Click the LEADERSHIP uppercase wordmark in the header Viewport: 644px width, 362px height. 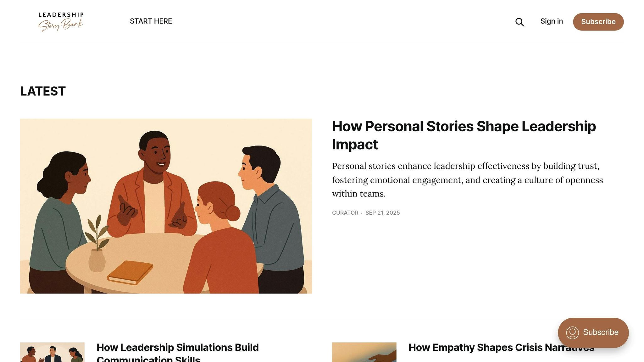coord(61,15)
